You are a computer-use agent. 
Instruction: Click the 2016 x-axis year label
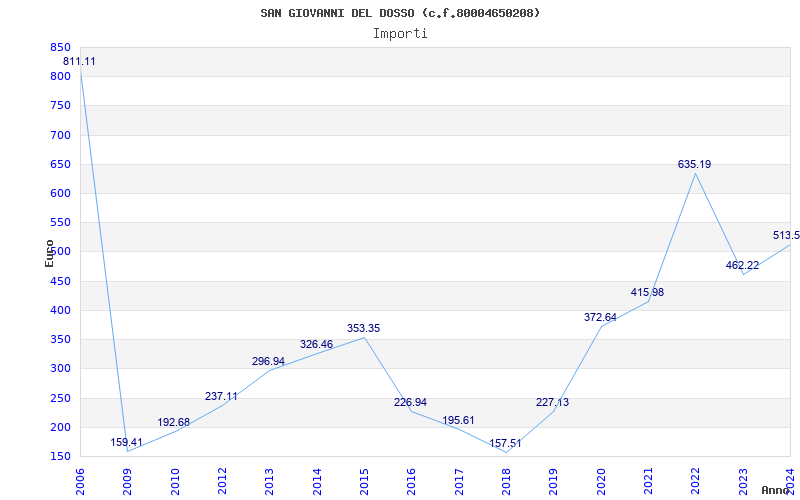tap(412, 482)
